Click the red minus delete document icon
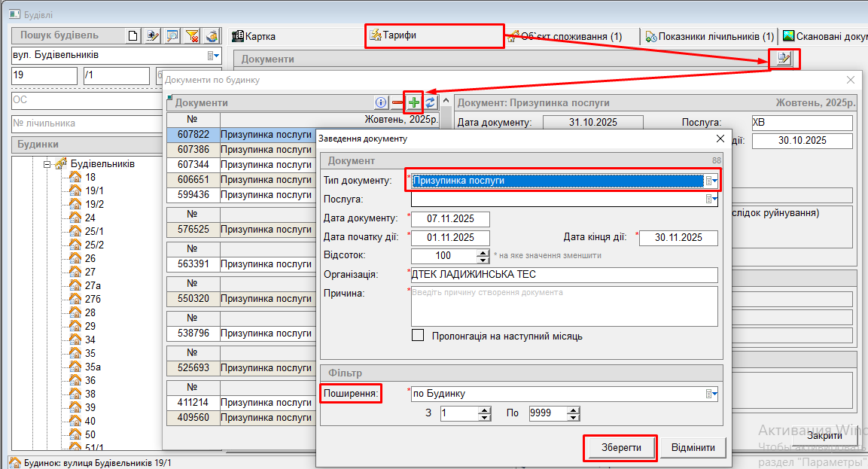This screenshot has width=868, height=469. pyautogui.click(x=397, y=102)
